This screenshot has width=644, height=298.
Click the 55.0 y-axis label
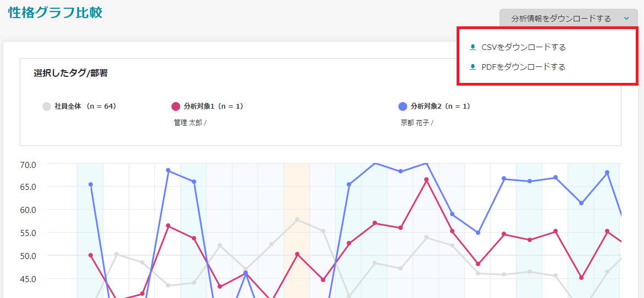tap(28, 233)
